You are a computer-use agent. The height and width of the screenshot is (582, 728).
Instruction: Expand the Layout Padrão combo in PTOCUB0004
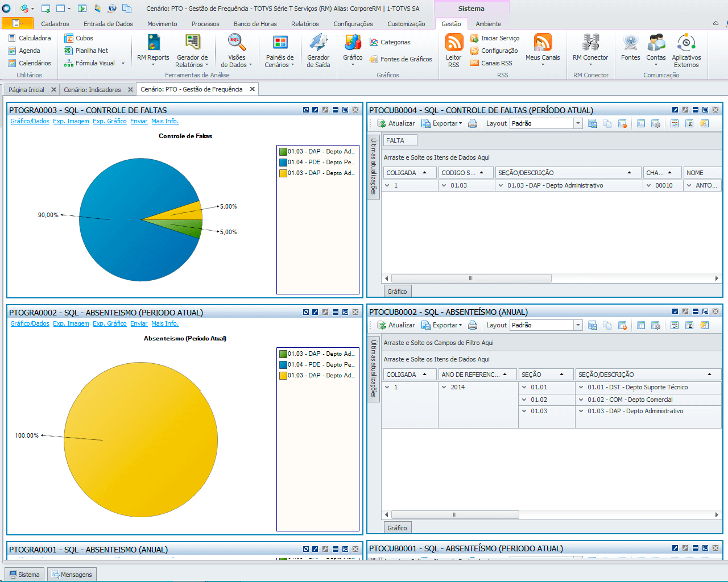pos(578,123)
